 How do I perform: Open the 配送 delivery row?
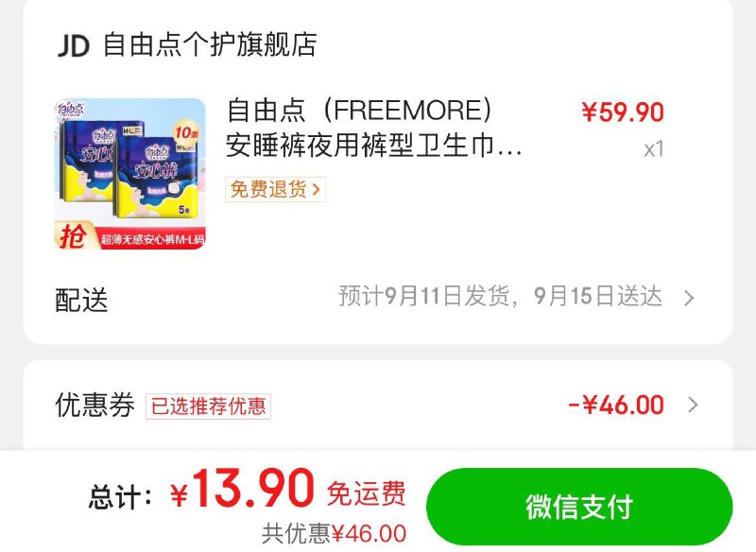click(378, 298)
